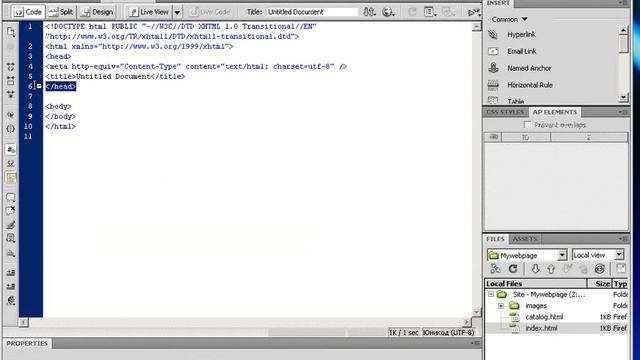Click the code view scroll down arrow
This screenshot has width=640, height=360.
[x=476, y=312]
